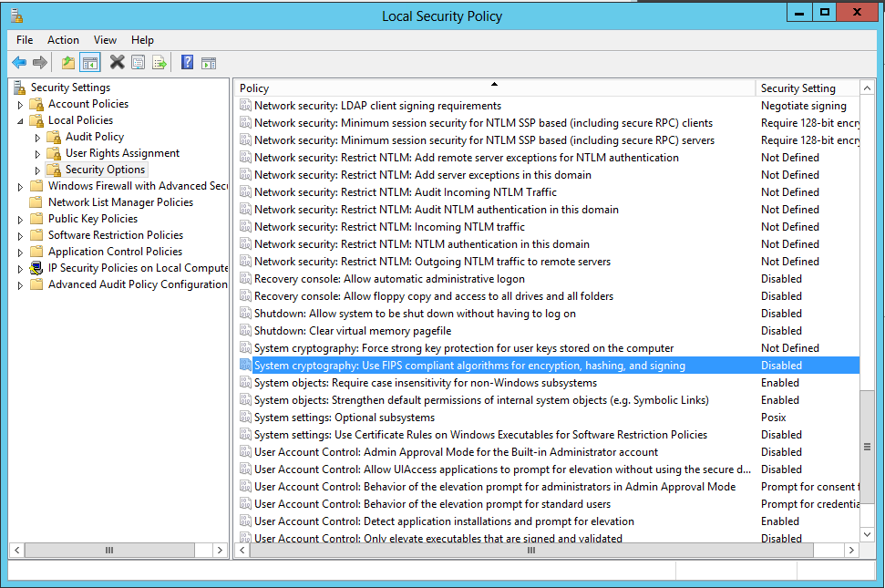Select UAC: Admin Approval Mode for Built-in Administrator

(456, 452)
